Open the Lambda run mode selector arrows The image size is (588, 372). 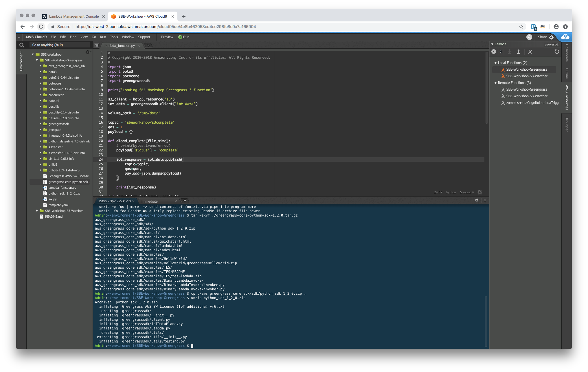coord(501,52)
